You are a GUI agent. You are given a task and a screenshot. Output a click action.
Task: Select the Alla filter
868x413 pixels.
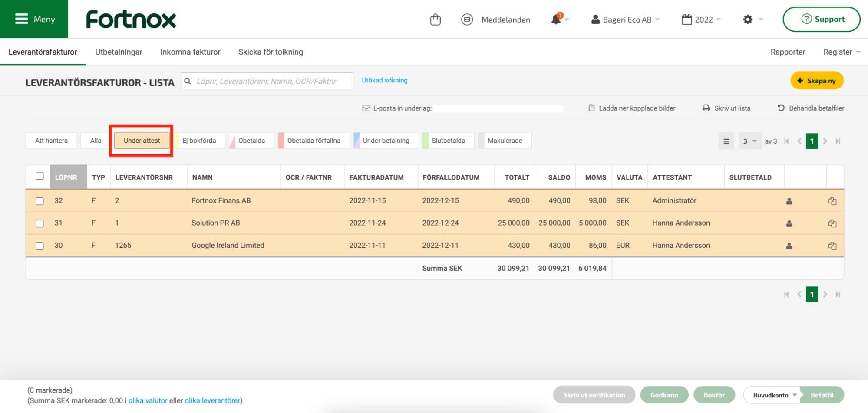pyautogui.click(x=96, y=141)
